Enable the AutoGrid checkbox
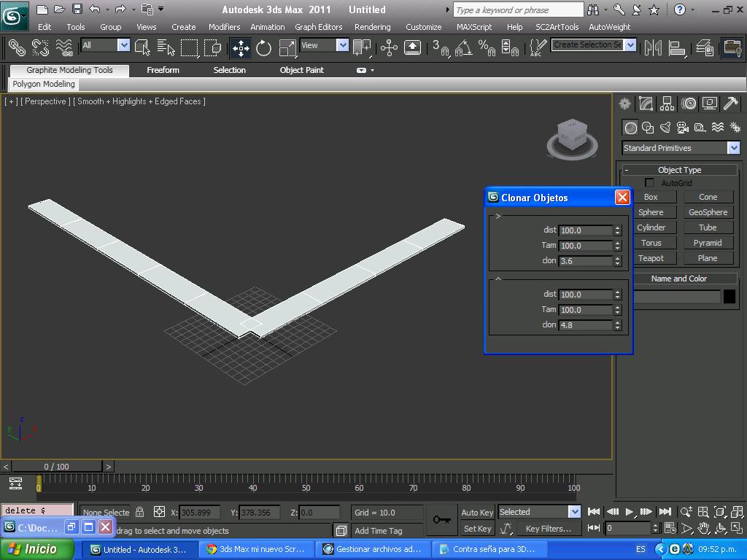The width and height of the screenshot is (747, 560). 649,183
